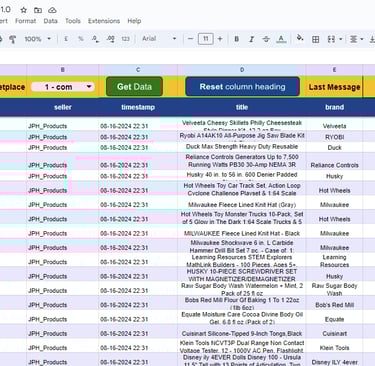Screen dimensions: 375x366
Task: Open more number formats (123)
Action: (125, 39)
